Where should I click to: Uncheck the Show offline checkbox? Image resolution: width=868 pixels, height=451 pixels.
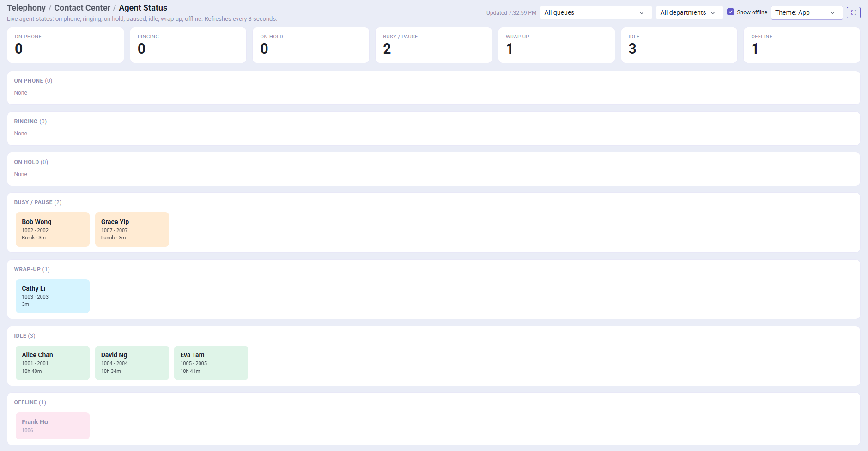pyautogui.click(x=730, y=12)
